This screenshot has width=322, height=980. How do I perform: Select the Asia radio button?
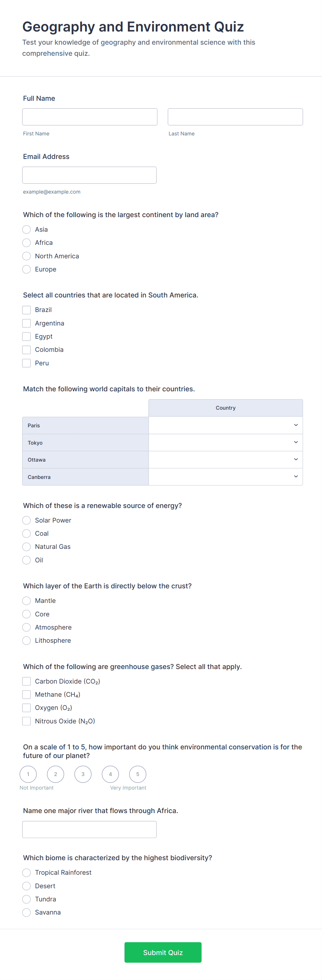[x=26, y=229]
